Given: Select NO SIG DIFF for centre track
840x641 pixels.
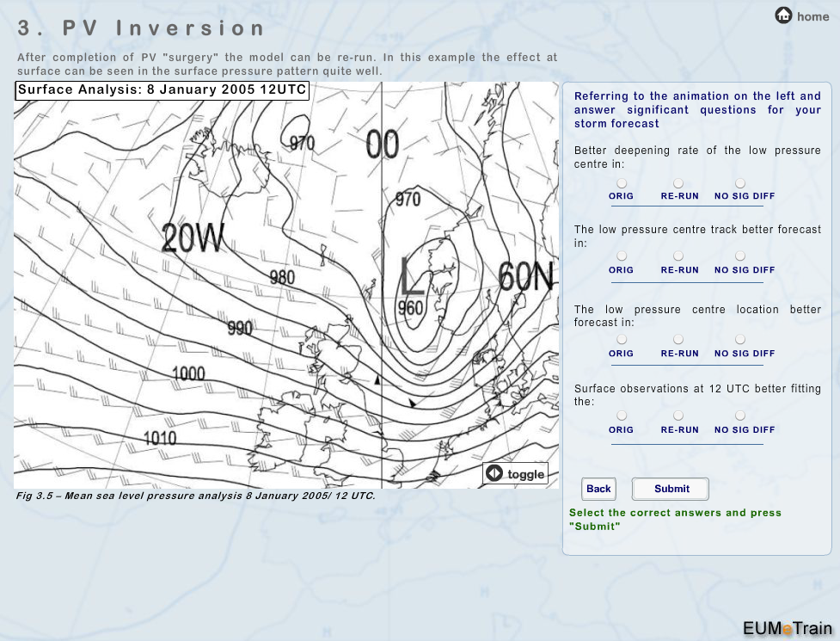Looking at the screenshot, I should 740,256.
